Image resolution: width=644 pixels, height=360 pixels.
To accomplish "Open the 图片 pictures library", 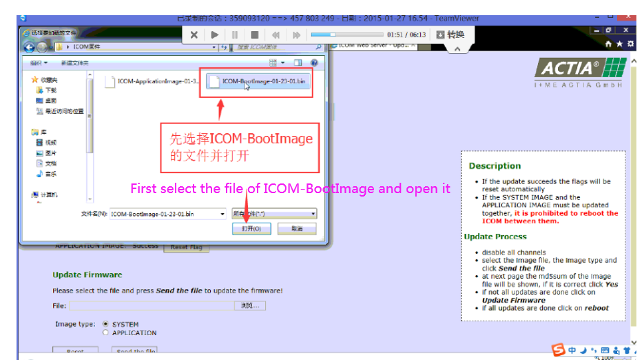I will click(x=46, y=153).
